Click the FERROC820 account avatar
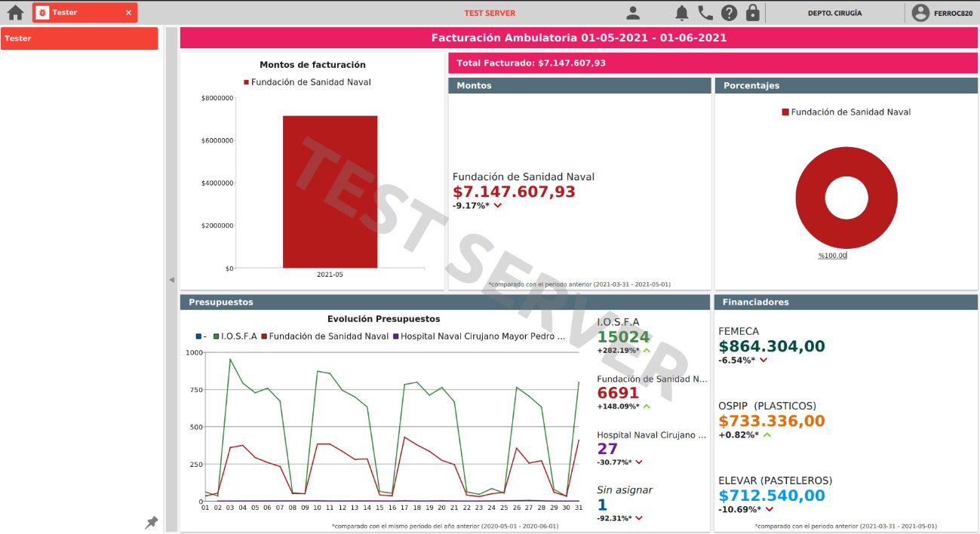The image size is (980, 534). 920,13
